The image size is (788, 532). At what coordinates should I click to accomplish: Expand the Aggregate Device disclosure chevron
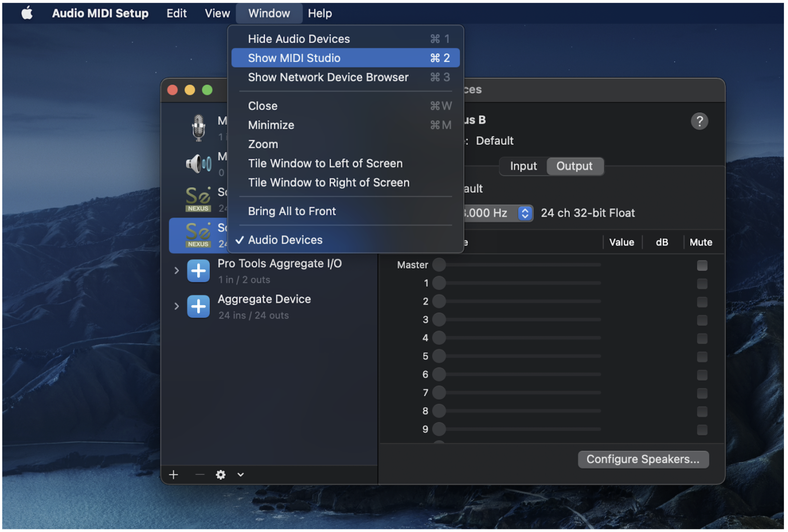click(176, 306)
